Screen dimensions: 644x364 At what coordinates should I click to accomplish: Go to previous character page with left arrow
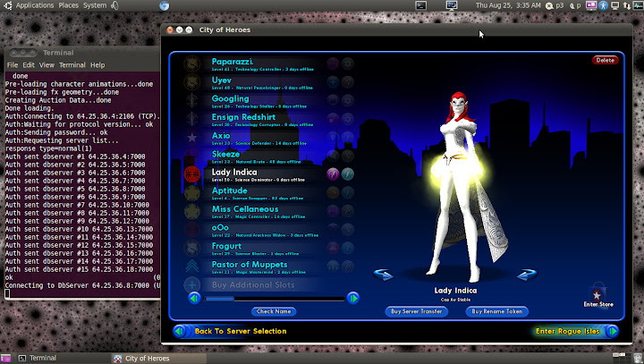pyautogui.click(x=194, y=298)
